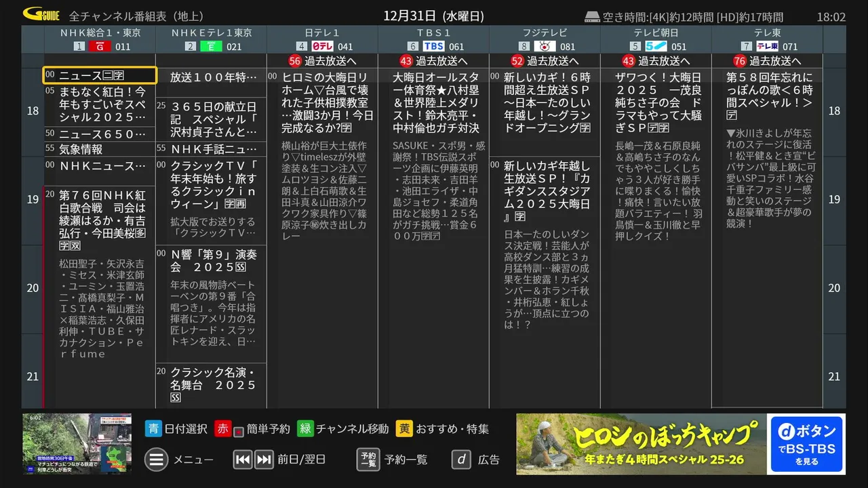Open 過去放送へ link under TV Asahi column

tap(664, 60)
